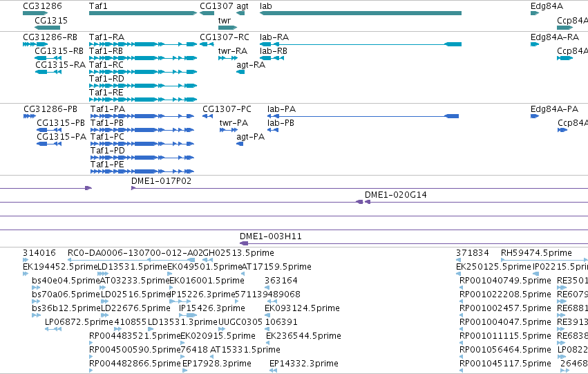Select the Taf1-RC transcript
The height and width of the screenshot is (374, 588).
pos(143,72)
